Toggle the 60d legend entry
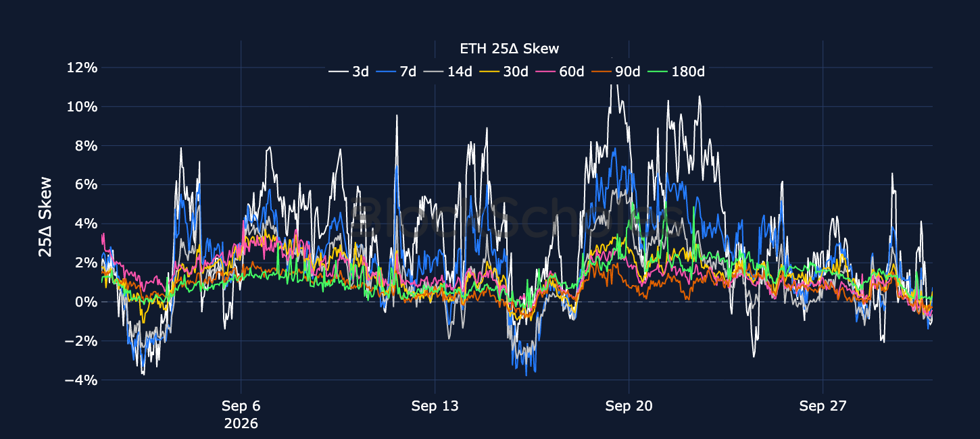980x439 pixels. point(559,71)
